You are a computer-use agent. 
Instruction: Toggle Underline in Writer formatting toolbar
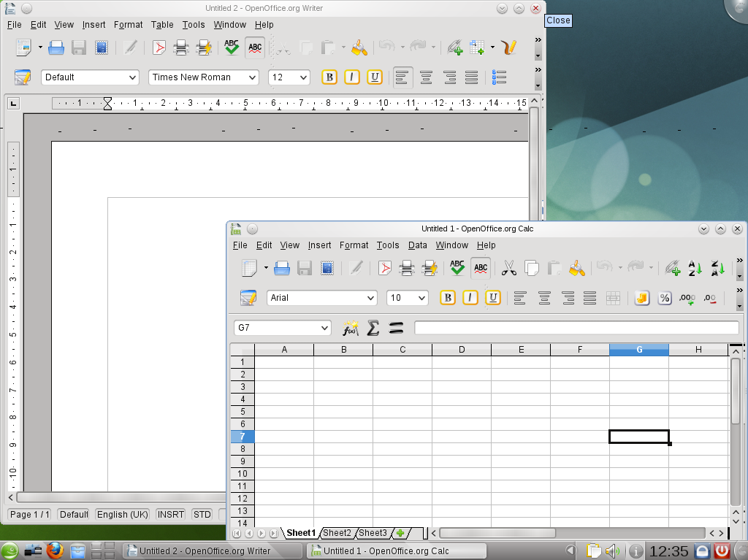[x=375, y=77]
